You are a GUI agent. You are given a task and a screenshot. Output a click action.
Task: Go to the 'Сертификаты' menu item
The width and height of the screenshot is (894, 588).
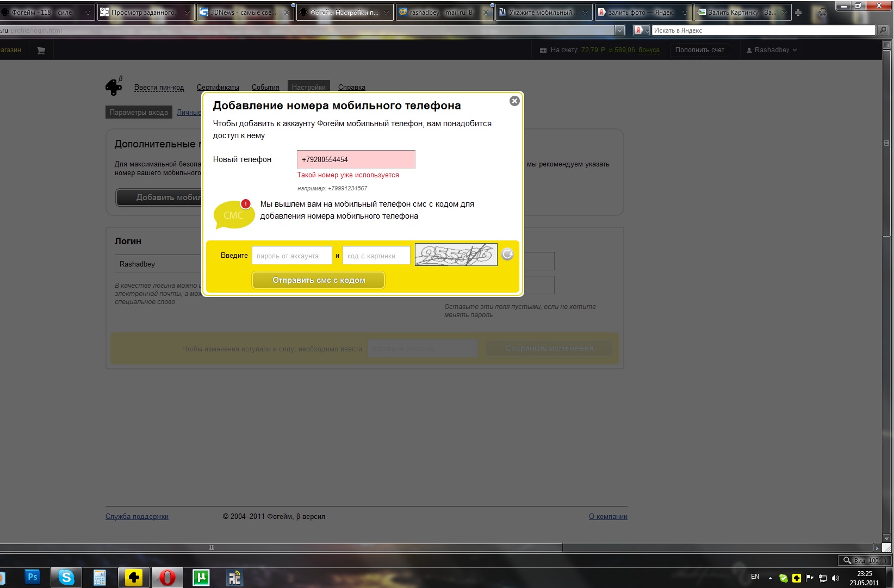click(x=218, y=88)
